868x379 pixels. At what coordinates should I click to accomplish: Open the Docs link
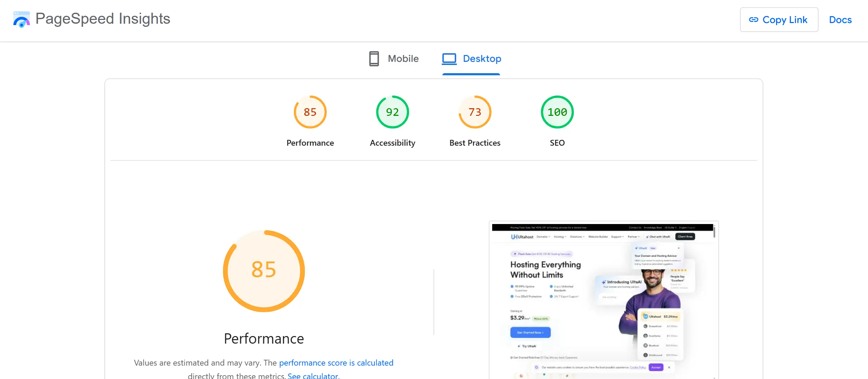[840, 20]
